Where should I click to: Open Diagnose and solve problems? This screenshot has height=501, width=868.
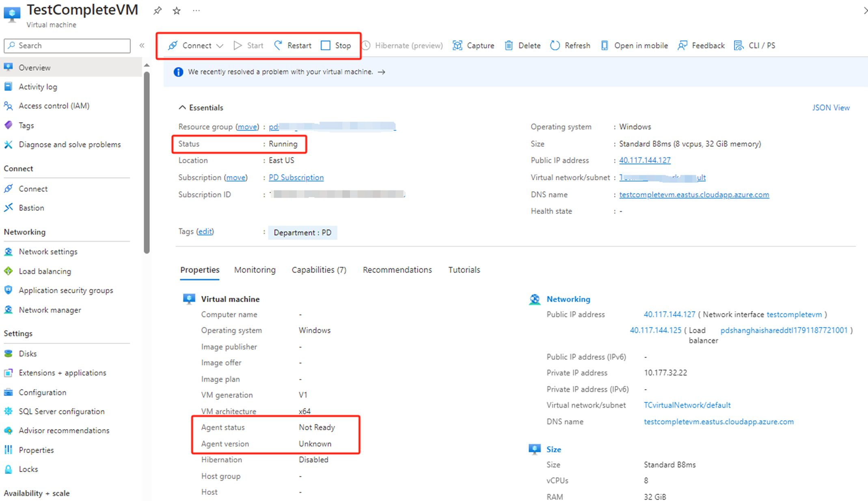(69, 145)
